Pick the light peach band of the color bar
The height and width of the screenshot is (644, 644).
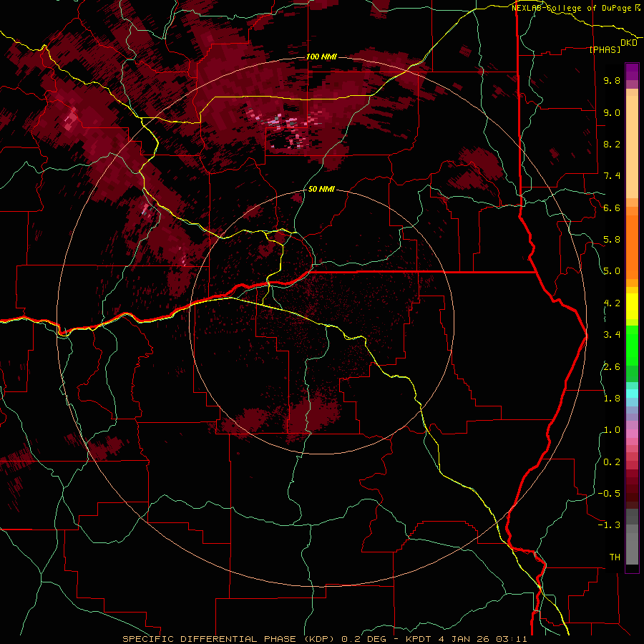tap(632, 147)
